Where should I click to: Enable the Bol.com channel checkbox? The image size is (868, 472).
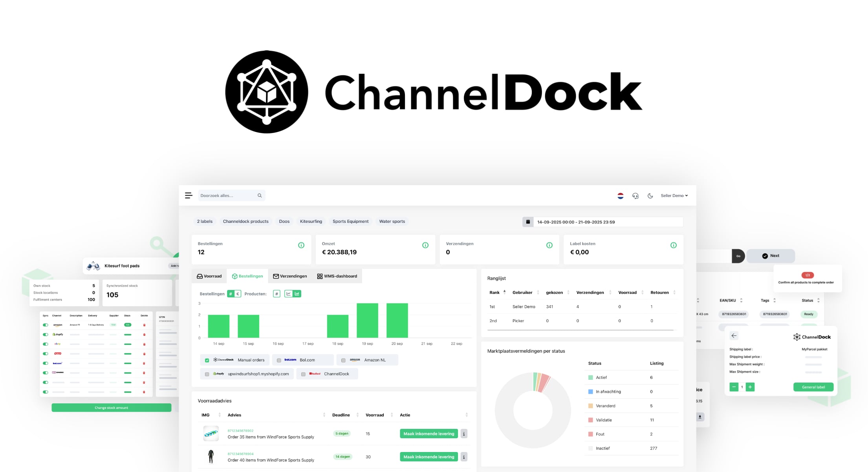[279, 360]
